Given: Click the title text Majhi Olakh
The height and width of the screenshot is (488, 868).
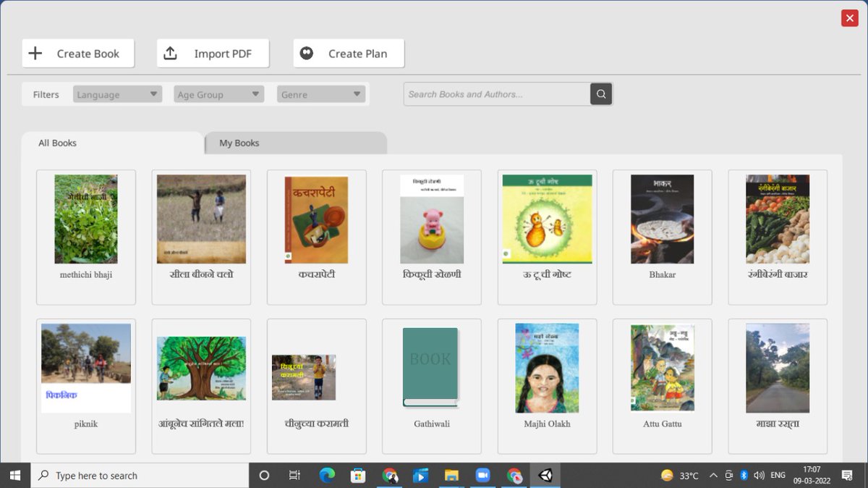Looking at the screenshot, I should 548,424.
